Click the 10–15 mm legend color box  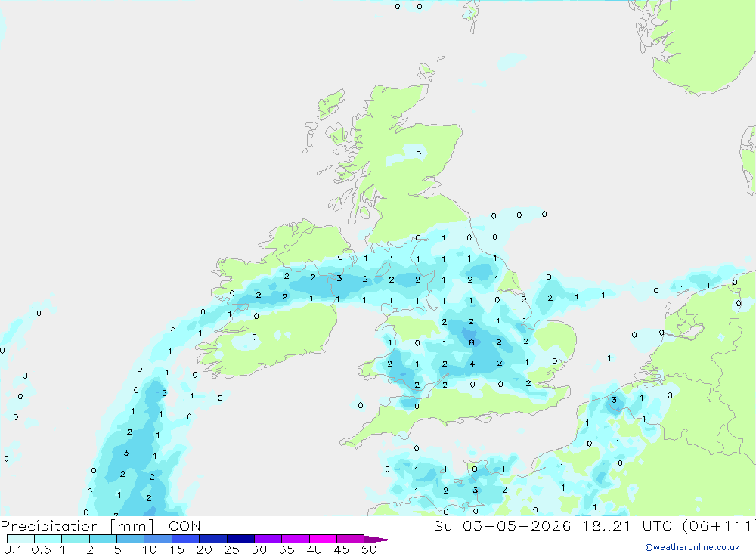click(x=158, y=539)
